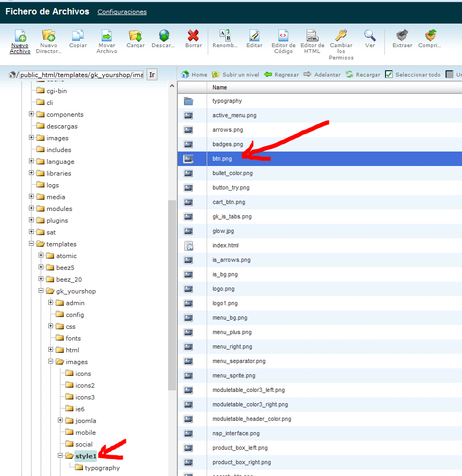Image resolution: width=462 pixels, height=476 pixels.
Task: Select active_menu.png in file list
Action: point(234,115)
